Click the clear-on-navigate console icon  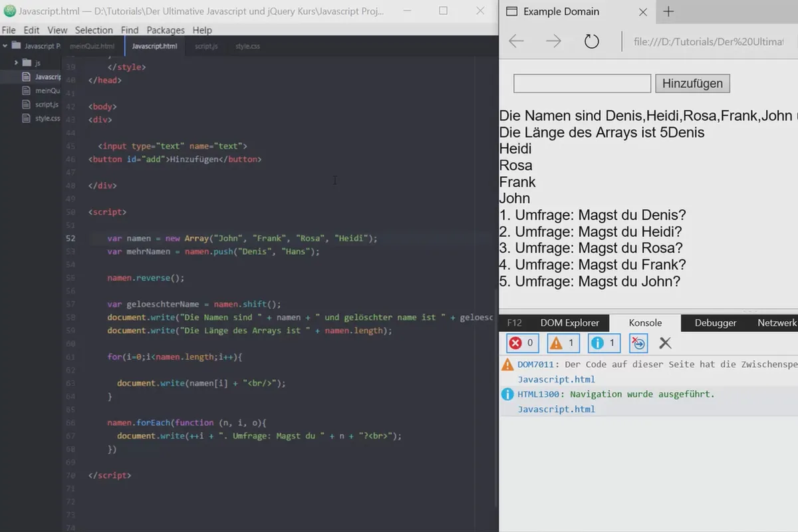pyautogui.click(x=638, y=343)
